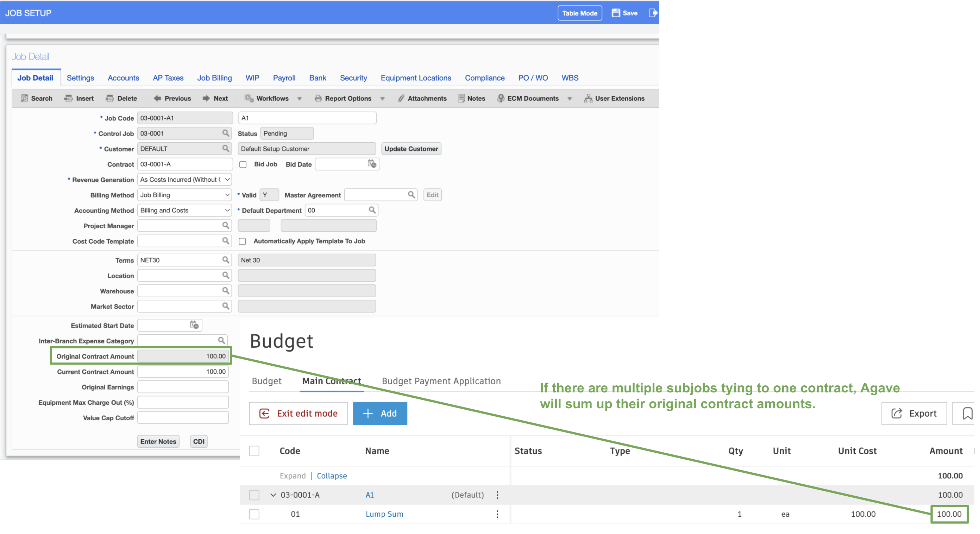Toggle the Bid Job checkbox

click(x=243, y=164)
